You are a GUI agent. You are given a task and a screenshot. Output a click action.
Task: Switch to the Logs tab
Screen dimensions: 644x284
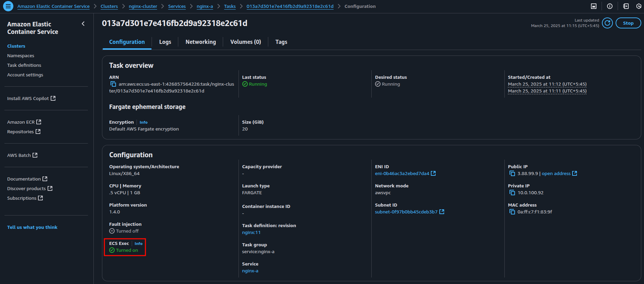tap(165, 42)
